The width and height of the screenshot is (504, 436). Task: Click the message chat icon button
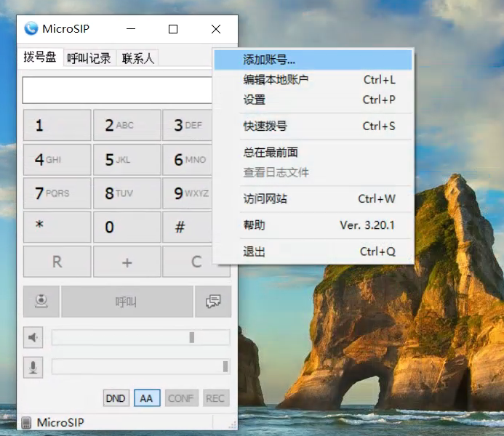point(212,302)
